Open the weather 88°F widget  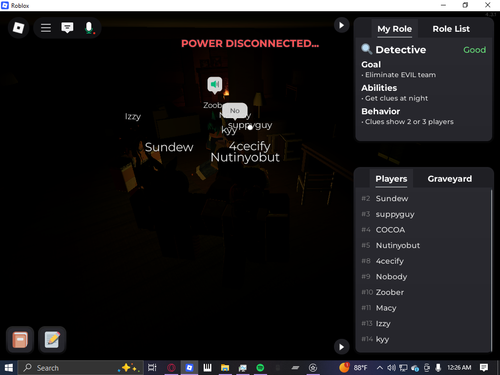[353, 368]
